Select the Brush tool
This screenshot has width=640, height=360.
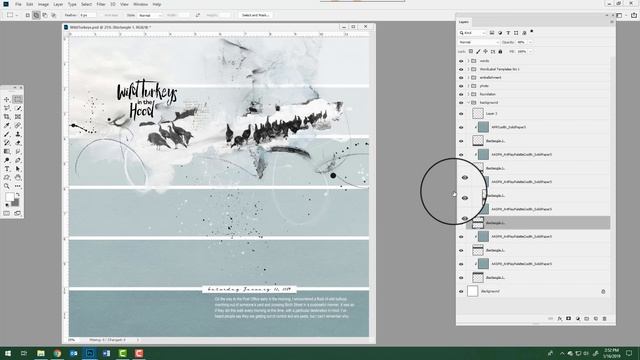(7, 134)
